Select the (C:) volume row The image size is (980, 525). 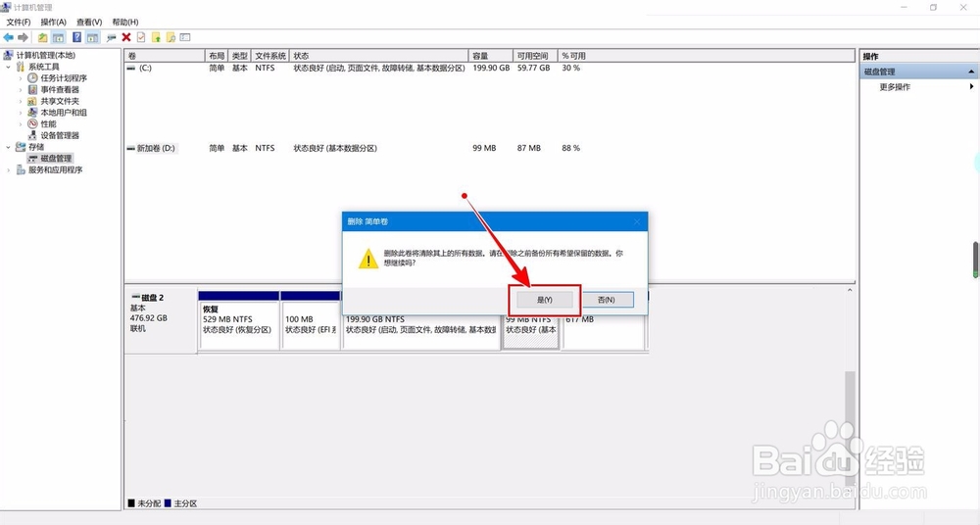[x=489, y=68]
